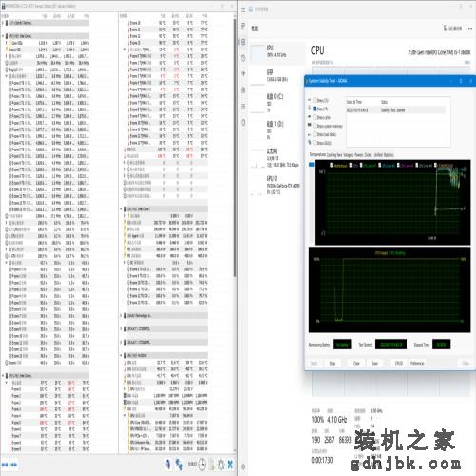The height and width of the screenshot is (476, 476).
Task: Collapse first sensor group at top of HWiNFO left column
Action: (3, 23)
